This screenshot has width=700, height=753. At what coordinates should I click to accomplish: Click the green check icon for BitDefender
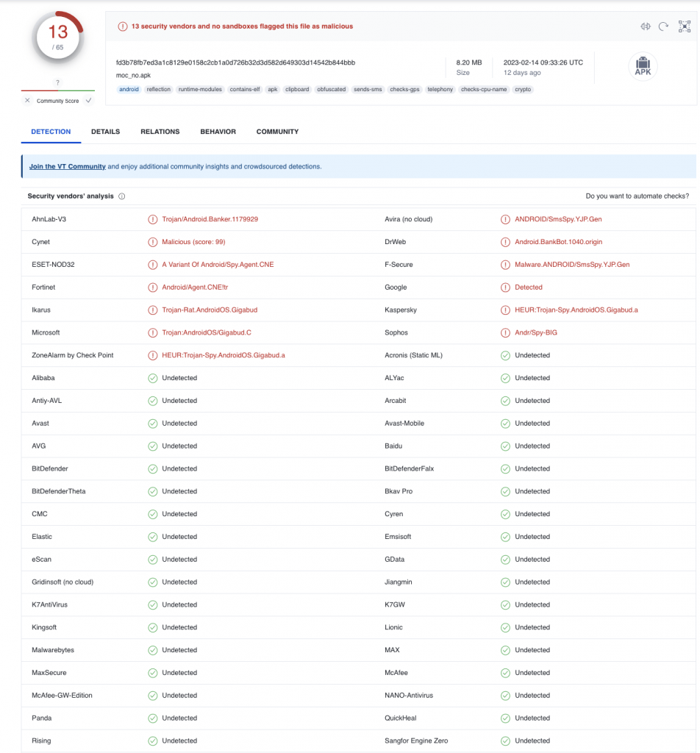153,468
